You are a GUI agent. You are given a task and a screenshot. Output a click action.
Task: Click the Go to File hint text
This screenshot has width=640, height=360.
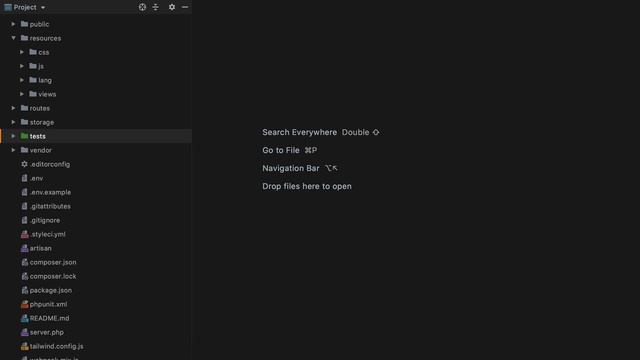click(281, 150)
